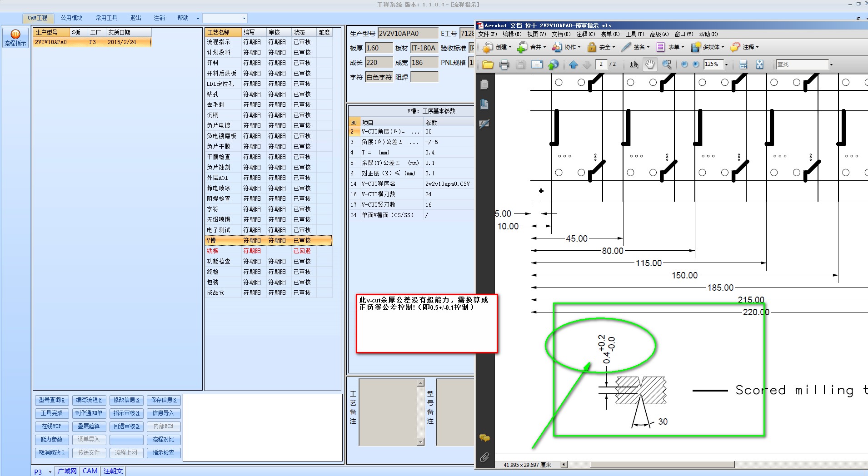Click the 安全 padlock icon in Acrobat

pos(592,47)
